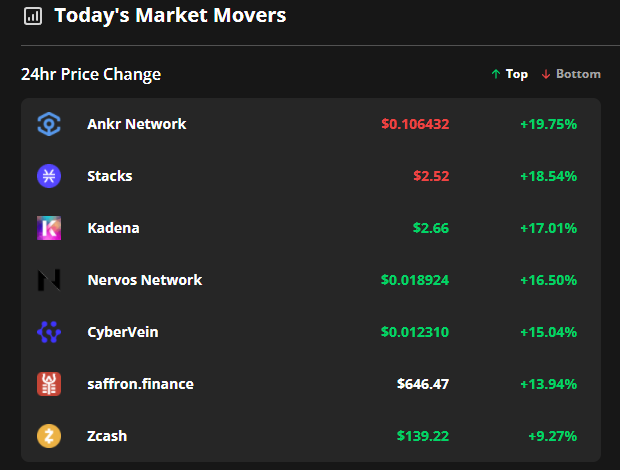Click the green up arrow beside Top
The image size is (620, 470).
[x=496, y=74]
